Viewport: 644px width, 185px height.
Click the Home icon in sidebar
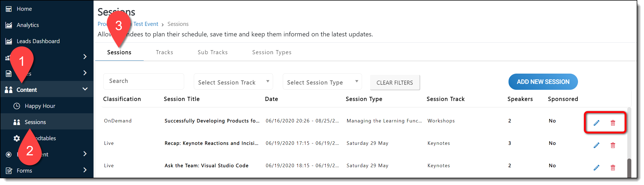pos(9,9)
